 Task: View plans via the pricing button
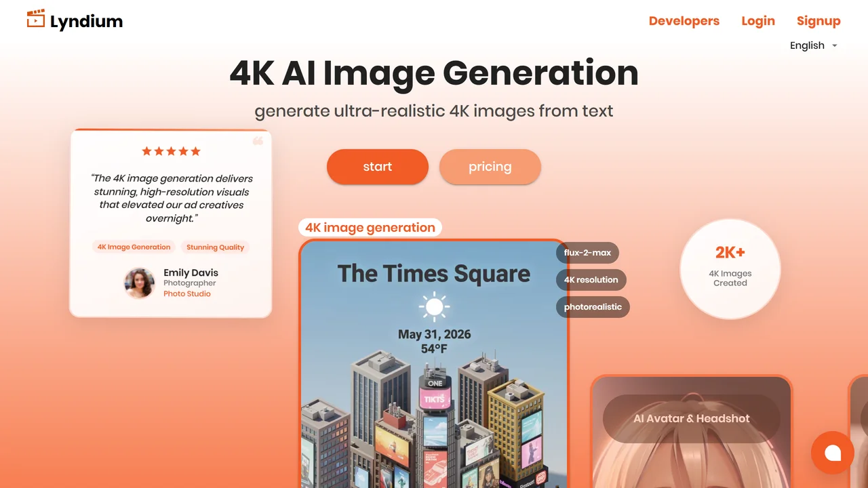490,167
